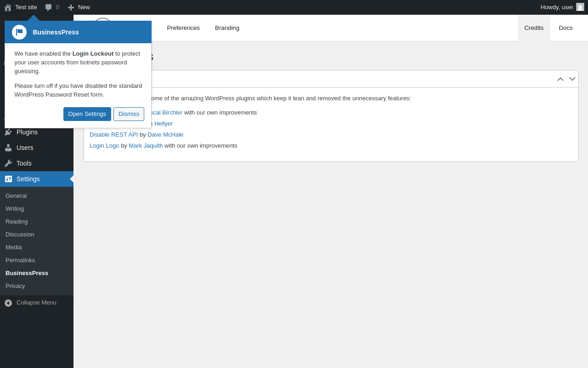This screenshot has width=588, height=368.
Task: Switch to the Branding tab
Action: pos(227,28)
